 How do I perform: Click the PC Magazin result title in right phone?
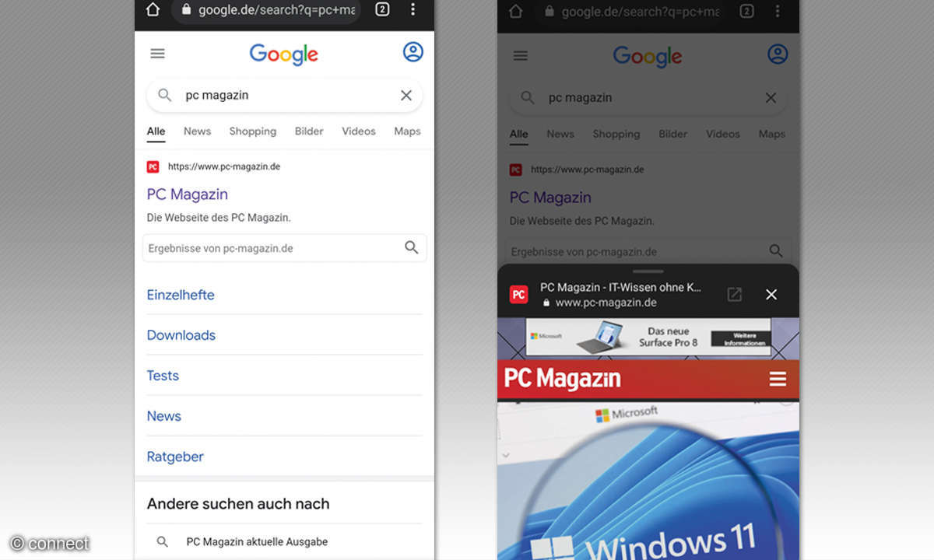(550, 198)
